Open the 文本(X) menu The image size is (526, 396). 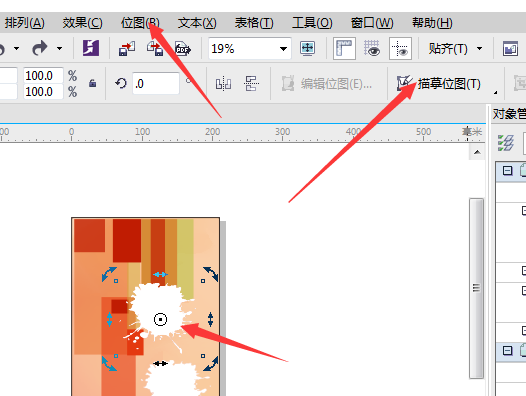pyautogui.click(x=197, y=23)
